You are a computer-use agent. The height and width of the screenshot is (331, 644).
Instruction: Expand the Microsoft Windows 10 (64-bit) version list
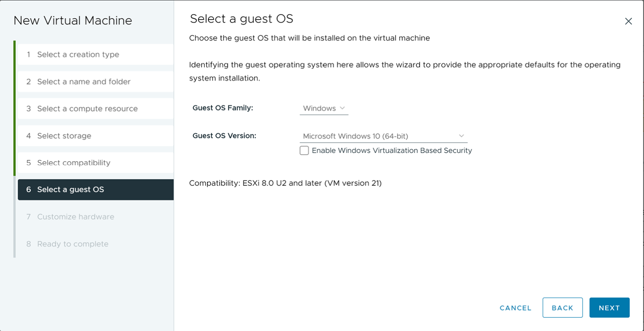(383, 136)
